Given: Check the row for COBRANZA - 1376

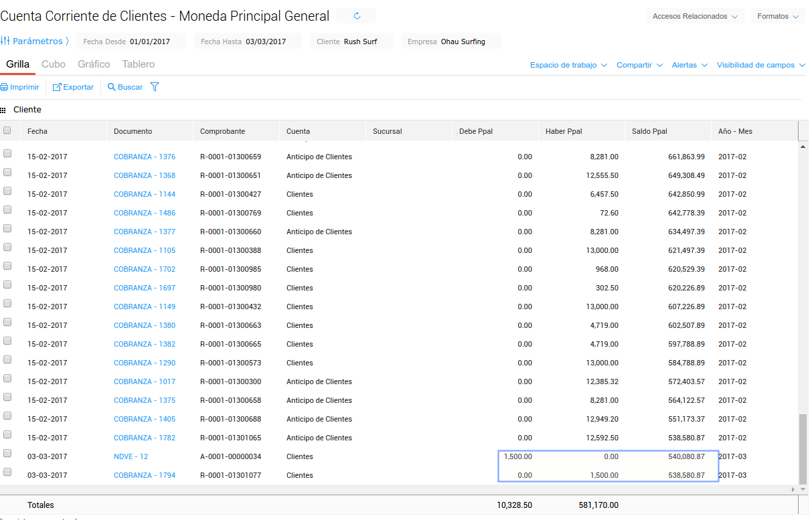Looking at the screenshot, I should click(x=7, y=153).
